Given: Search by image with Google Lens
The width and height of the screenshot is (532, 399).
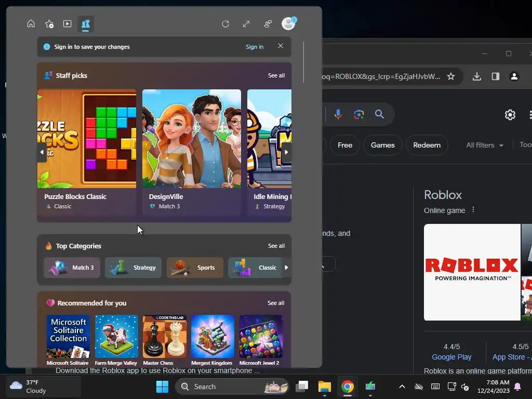Looking at the screenshot, I should click(x=358, y=114).
